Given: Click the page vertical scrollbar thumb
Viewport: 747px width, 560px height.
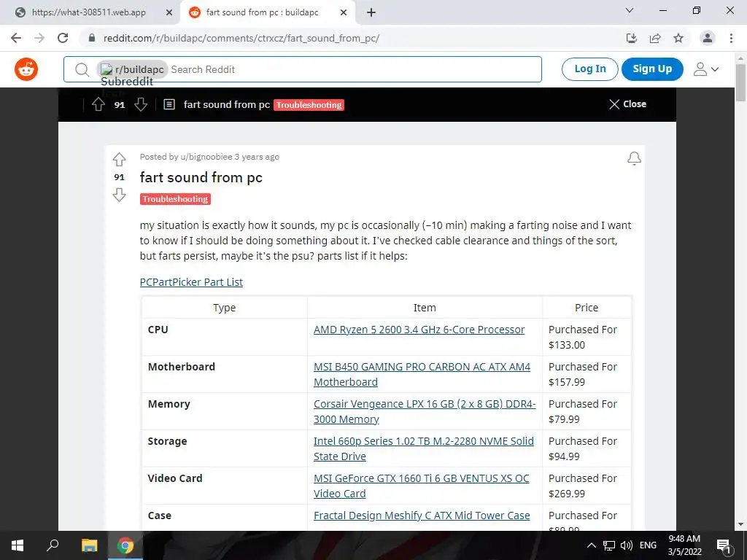Looking at the screenshot, I should [741, 82].
